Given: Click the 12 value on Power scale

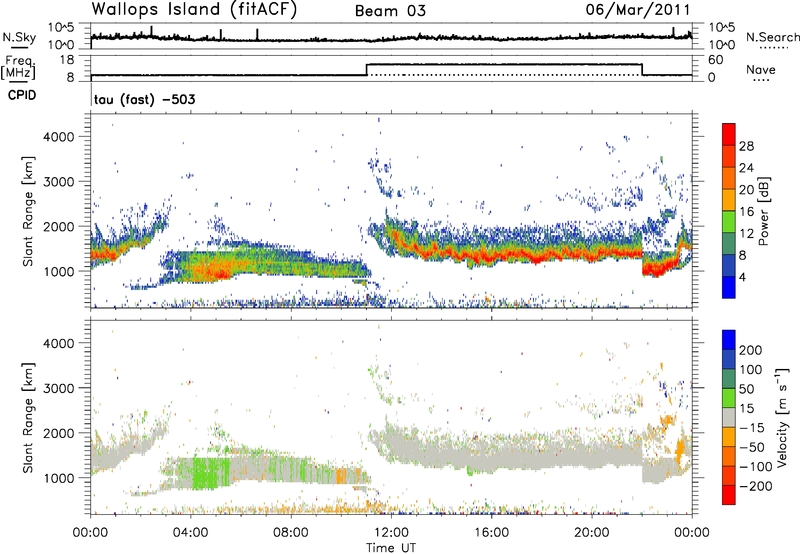Looking at the screenshot, I should point(746,234).
